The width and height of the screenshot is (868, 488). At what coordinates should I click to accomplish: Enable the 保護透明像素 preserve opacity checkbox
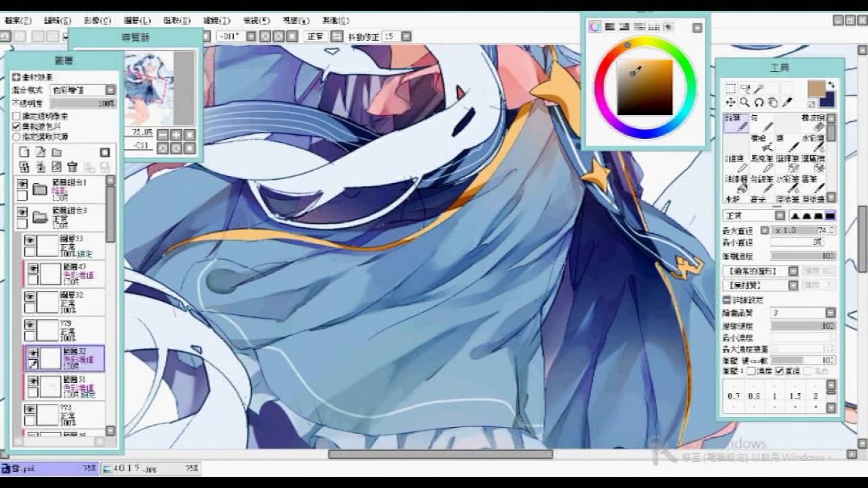[16, 117]
